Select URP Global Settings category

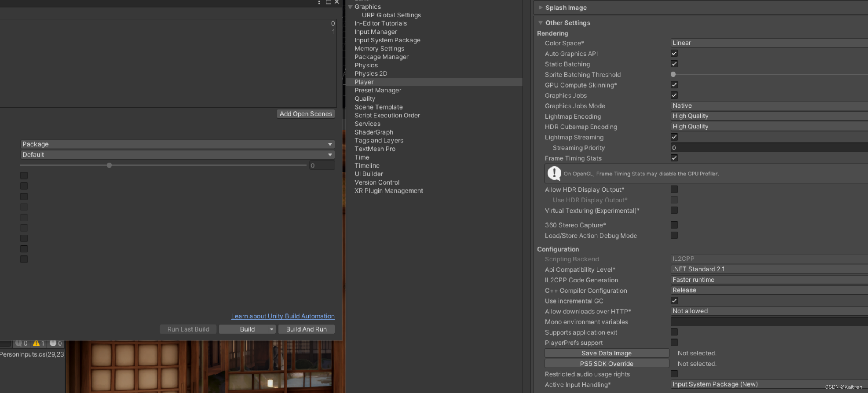[391, 15]
